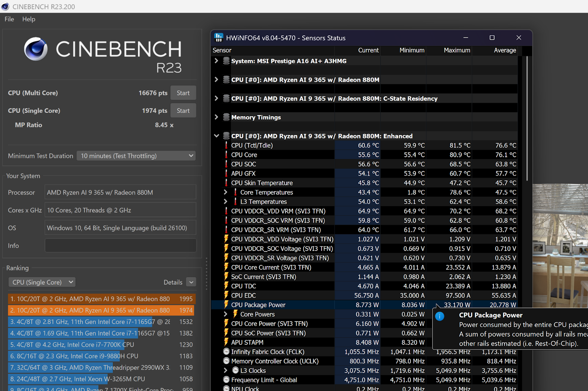Image resolution: width=588 pixels, height=391 pixels.
Task: Click the HWiNFO sensor list vertical scrollbar
Action: coord(527,118)
